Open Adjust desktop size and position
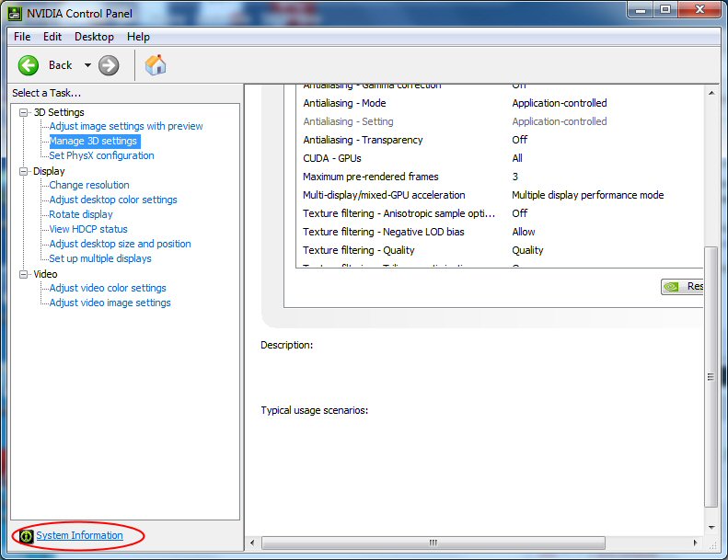The height and width of the screenshot is (560, 728). point(120,244)
